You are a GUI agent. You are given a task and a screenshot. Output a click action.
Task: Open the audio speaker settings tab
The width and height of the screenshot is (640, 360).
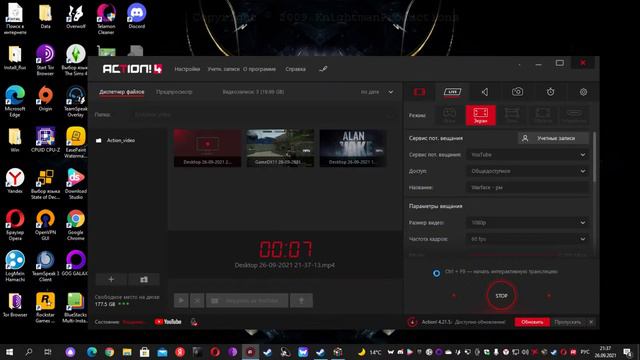(x=484, y=92)
